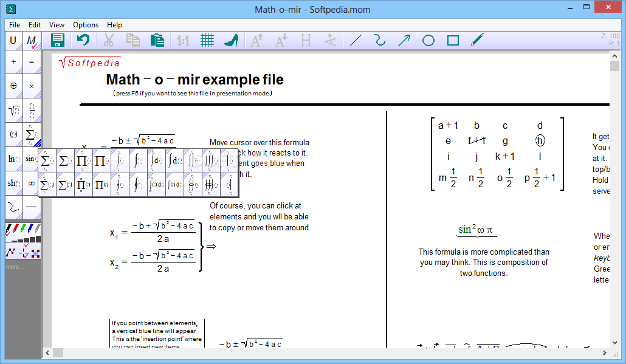This screenshot has height=364, width=626.
Task: Open the ln function group
Action: tap(13, 159)
